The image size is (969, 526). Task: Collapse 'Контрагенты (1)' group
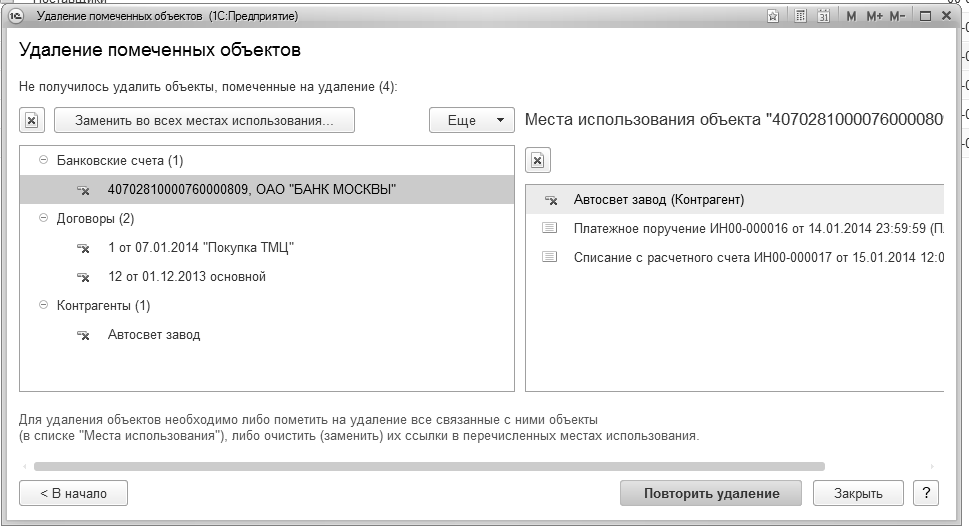click(x=43, y=305)
